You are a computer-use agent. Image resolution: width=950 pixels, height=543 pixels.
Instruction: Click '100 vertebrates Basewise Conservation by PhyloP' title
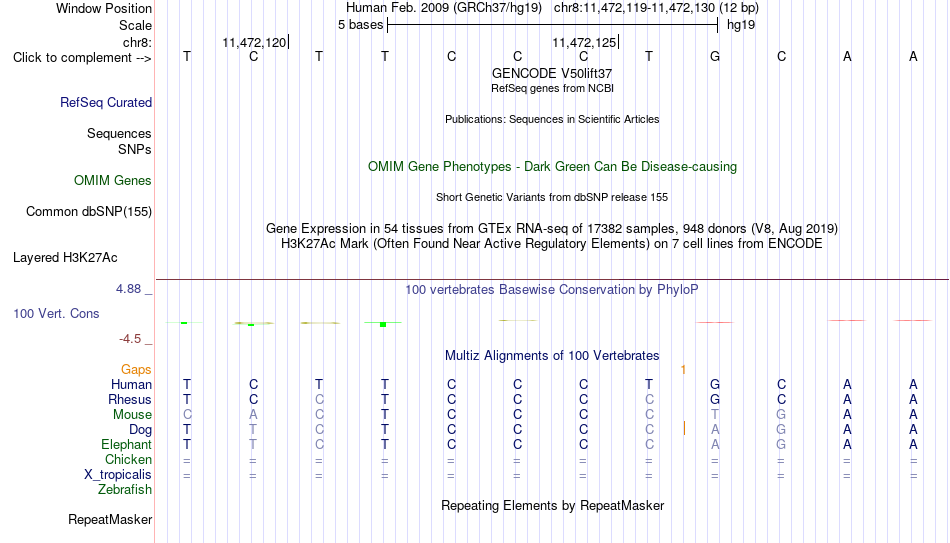coord(552,290)
